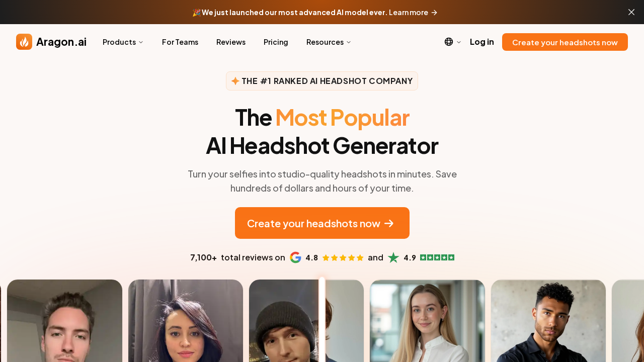Open the For Teams page
Screen dimensions: 644x362
click(180, 42)
